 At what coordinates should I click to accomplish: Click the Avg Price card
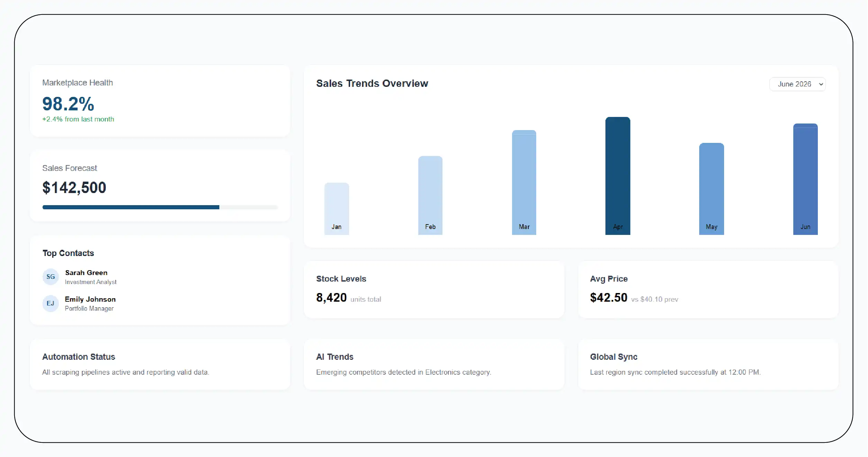tap(708, 290)
